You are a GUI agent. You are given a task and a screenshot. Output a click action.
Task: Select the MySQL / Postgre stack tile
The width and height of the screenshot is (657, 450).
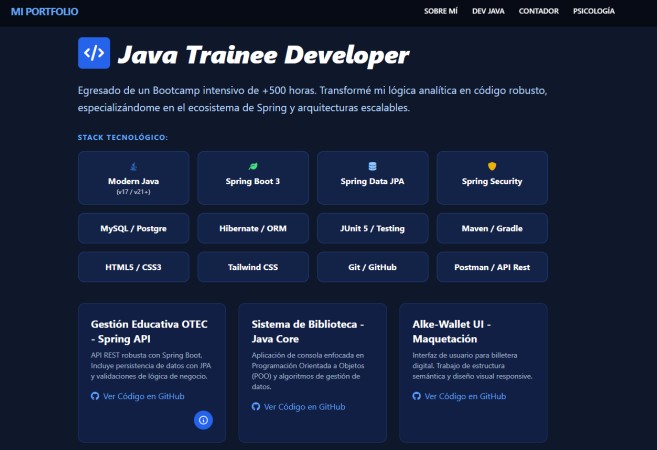[134, 228]
